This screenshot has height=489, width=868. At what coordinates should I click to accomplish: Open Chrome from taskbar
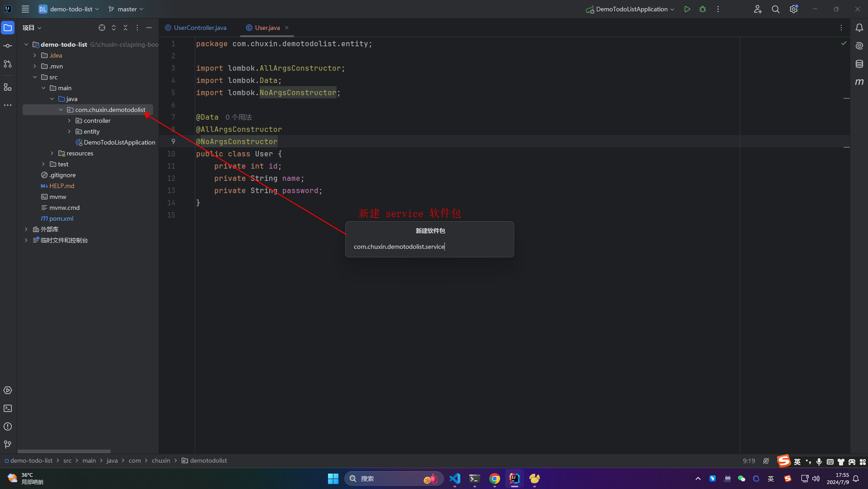point(495,479)
